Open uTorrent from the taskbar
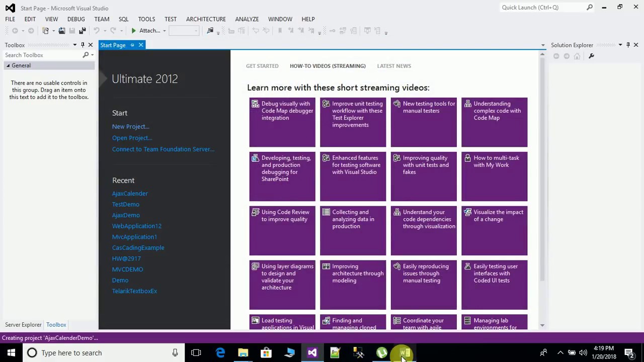Viewport: 644px width, 362px height. pos(381,353)
